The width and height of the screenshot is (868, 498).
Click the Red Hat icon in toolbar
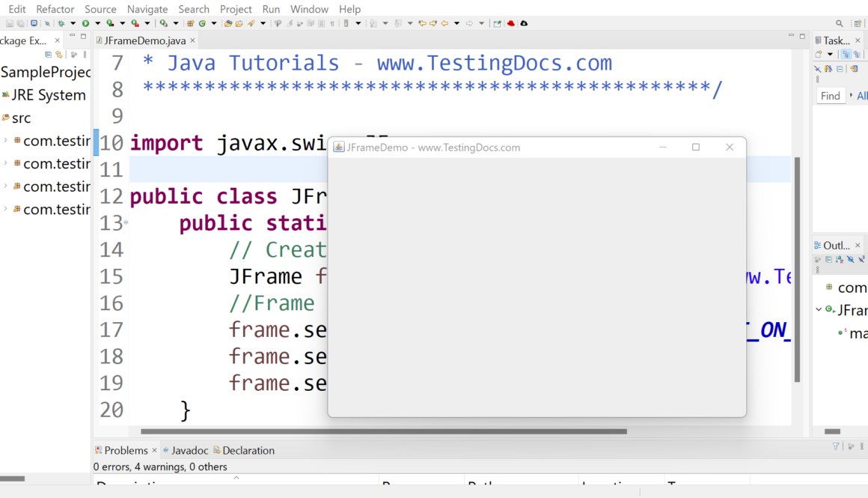511,24
